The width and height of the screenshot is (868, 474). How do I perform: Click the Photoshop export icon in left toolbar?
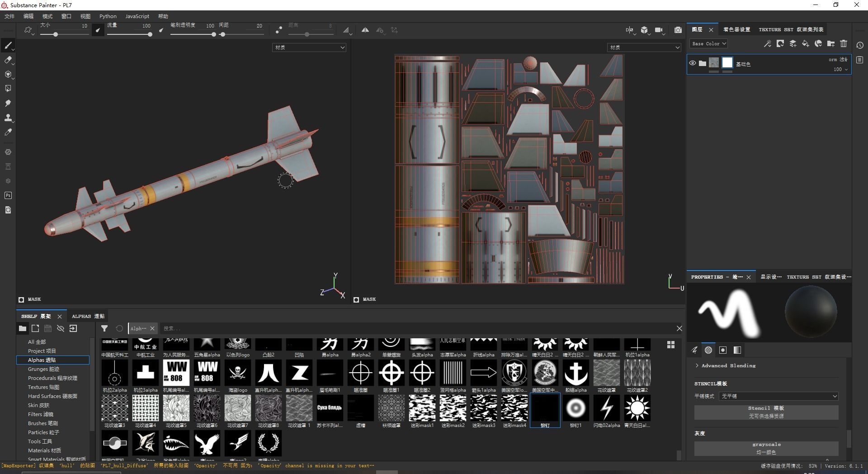(8, 195)
